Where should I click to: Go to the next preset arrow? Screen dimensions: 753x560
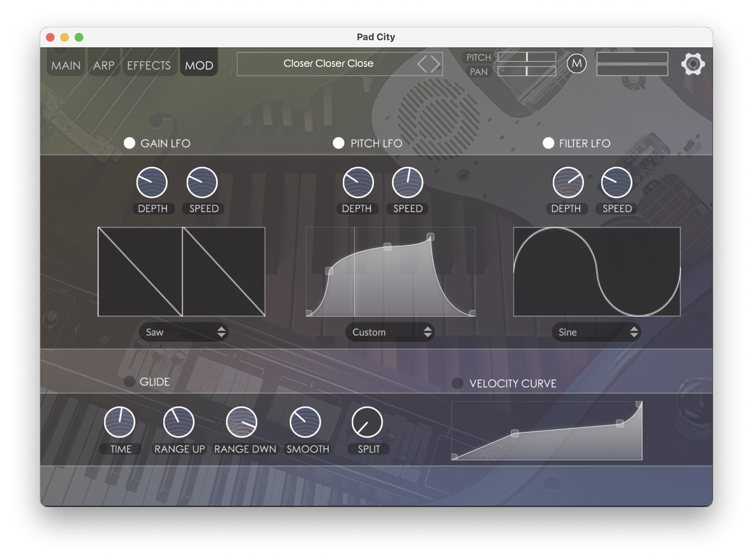(436, 64)
